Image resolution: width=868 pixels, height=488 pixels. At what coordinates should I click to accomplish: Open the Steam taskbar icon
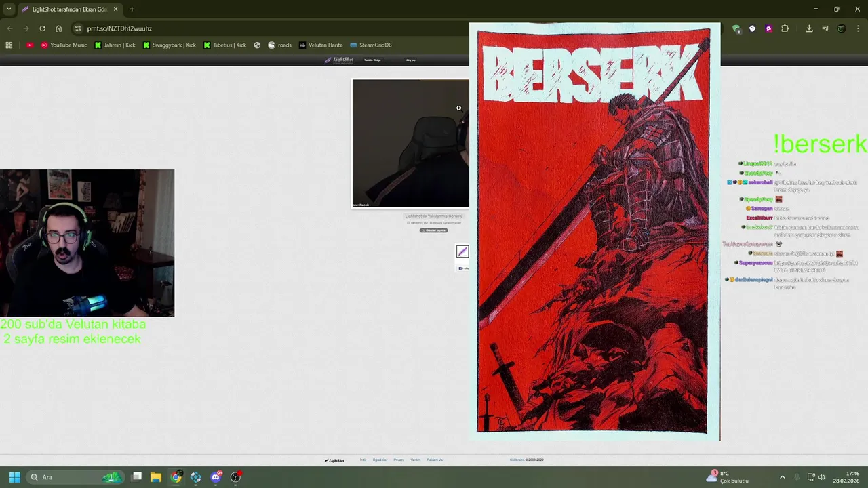click(x=195, y=477)
